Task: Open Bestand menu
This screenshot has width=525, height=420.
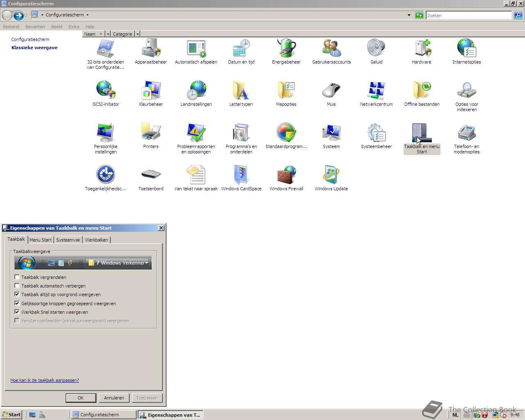Action: (11, 27)
